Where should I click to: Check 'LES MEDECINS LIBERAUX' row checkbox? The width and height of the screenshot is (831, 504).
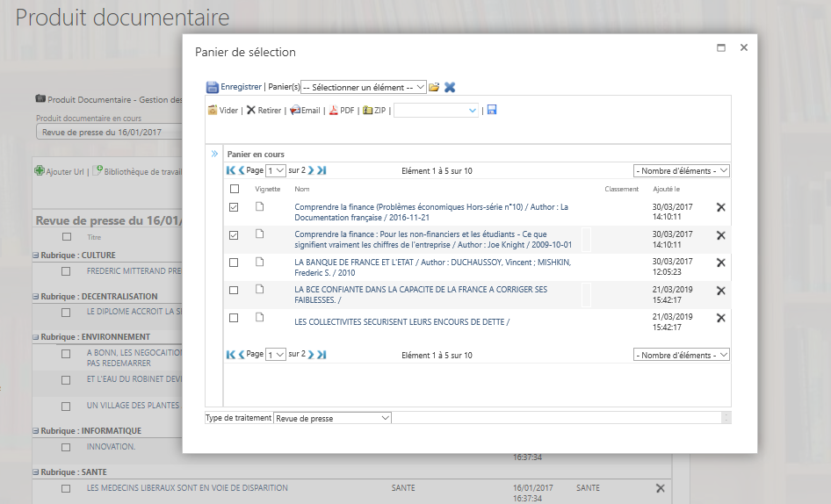(x=66, y=488)
